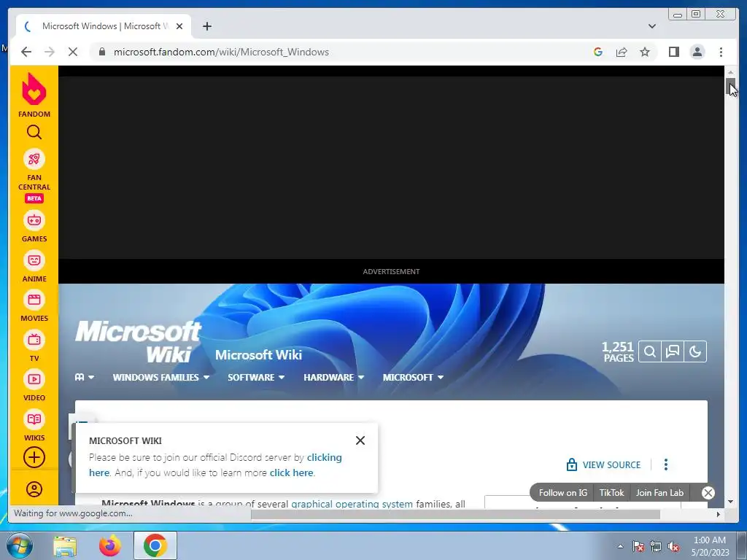
Task: Expand the Microsoft nav menu
Action: click(413, 377)
